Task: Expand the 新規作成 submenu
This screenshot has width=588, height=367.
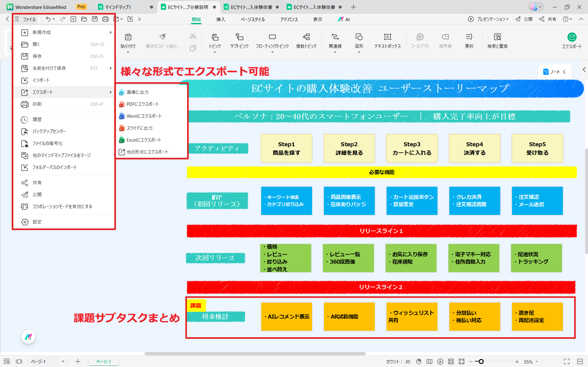Action: pos(111,32)
